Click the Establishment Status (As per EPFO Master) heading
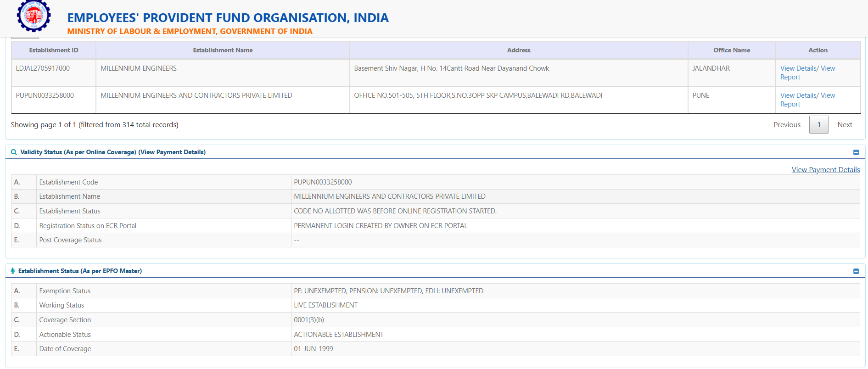This screenshot has width=868, height=369. point(80,271)
